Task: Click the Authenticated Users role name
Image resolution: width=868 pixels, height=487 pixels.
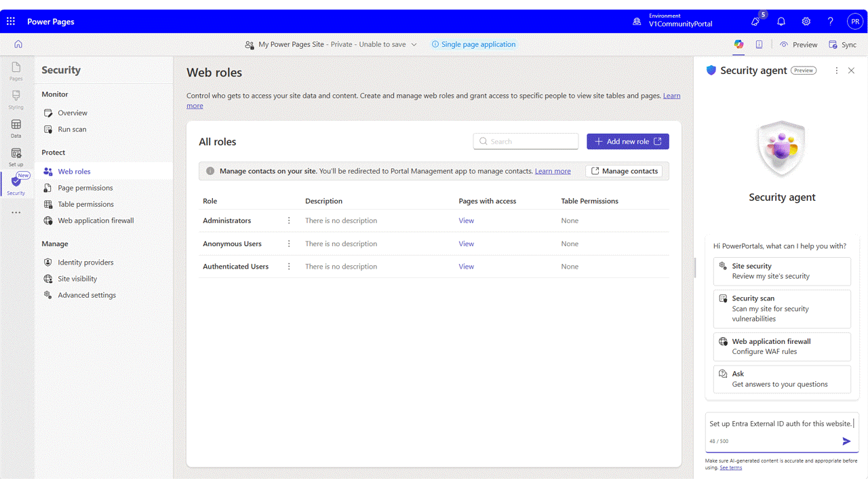Action: point(235,267)
